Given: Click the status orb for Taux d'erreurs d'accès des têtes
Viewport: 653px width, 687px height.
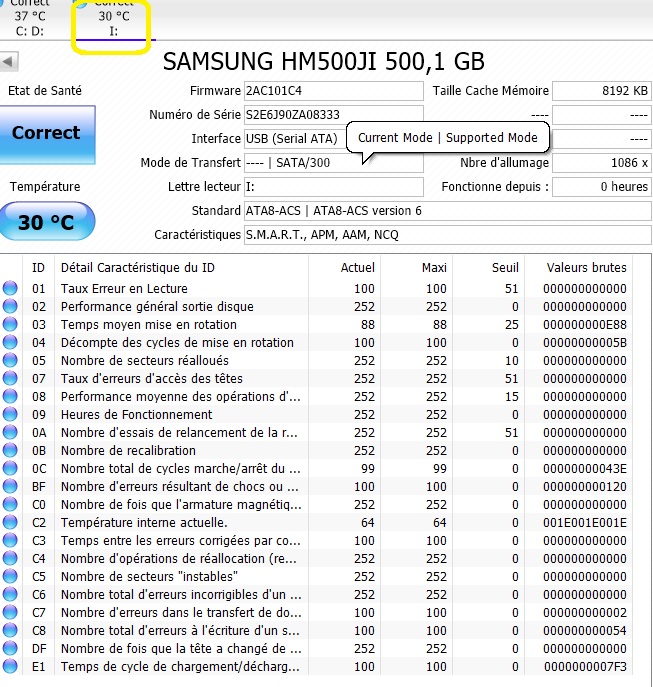Looking at the screenshot, I should pos(10,378).
